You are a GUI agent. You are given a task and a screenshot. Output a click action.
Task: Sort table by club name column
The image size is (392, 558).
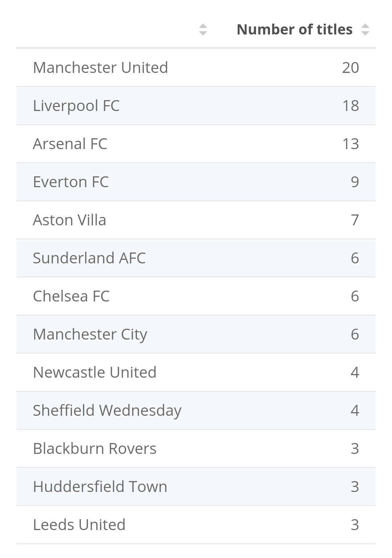pos(203,30)
